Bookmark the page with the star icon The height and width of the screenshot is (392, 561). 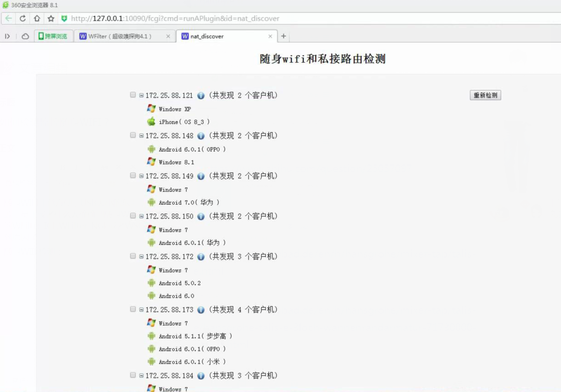[51, 19]
